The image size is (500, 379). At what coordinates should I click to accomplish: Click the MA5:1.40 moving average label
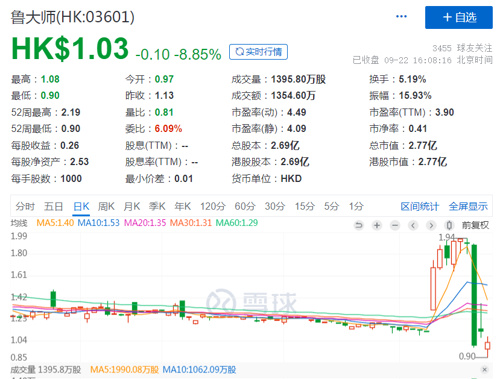pos(55,223)
